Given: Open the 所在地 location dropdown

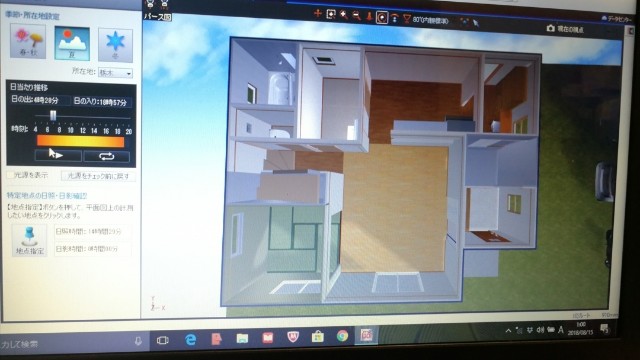Looking at the screenshot, I should [116, 73].
